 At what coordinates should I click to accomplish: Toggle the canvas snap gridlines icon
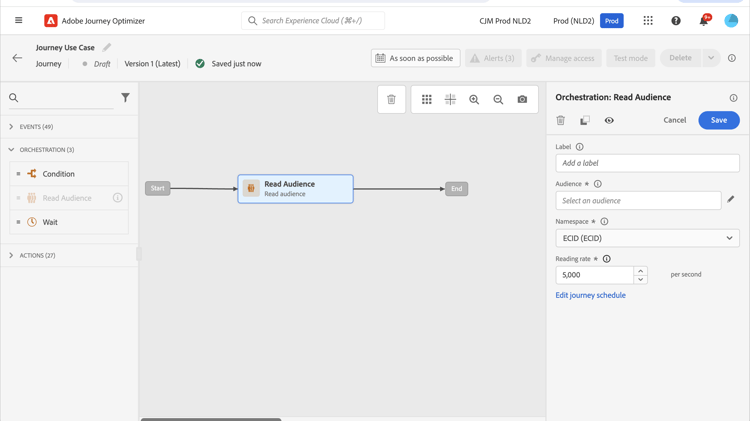tap(450, 99)
